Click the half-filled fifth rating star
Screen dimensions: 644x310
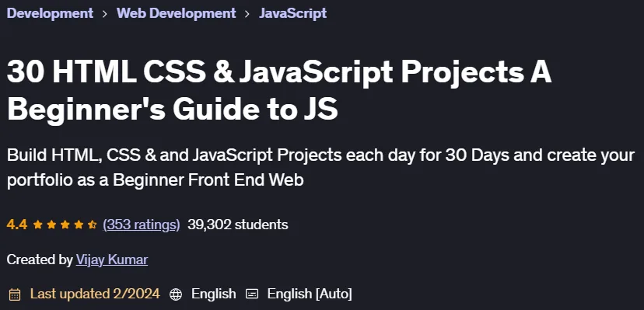point(92,225)
